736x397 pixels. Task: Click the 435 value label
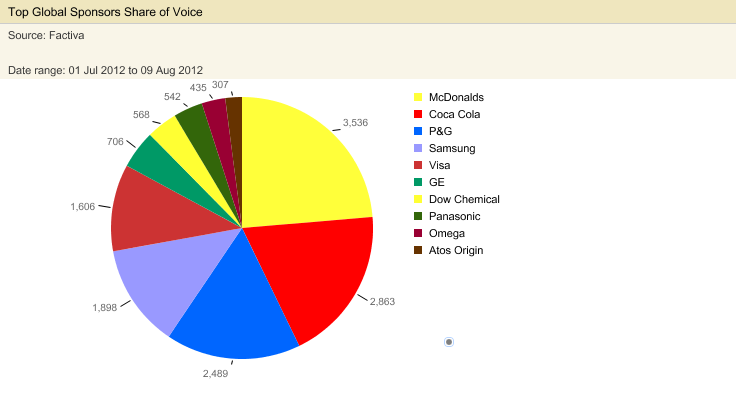[x=198, y=87]
